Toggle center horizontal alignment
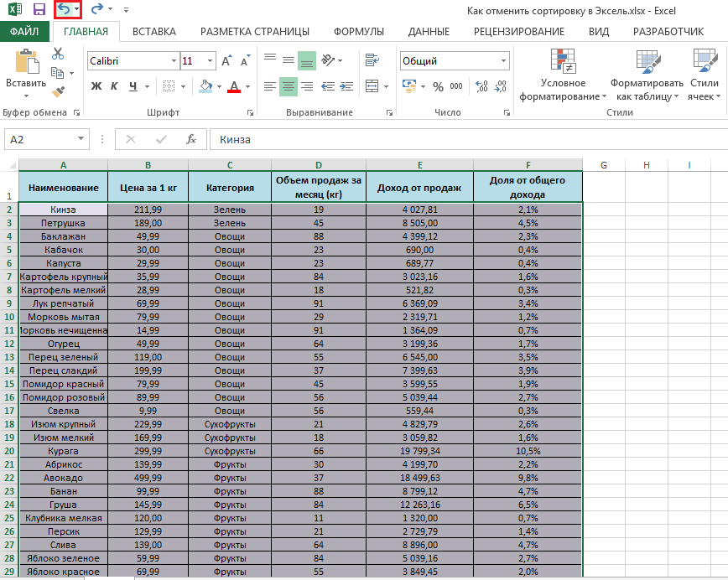This screenshot has width=728, height=580. (x=288, y=86)
